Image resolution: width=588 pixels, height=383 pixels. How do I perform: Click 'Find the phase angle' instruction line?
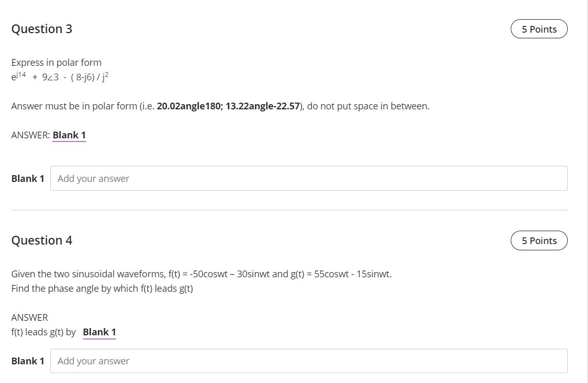pyautogui.click(x=102, y=288)
